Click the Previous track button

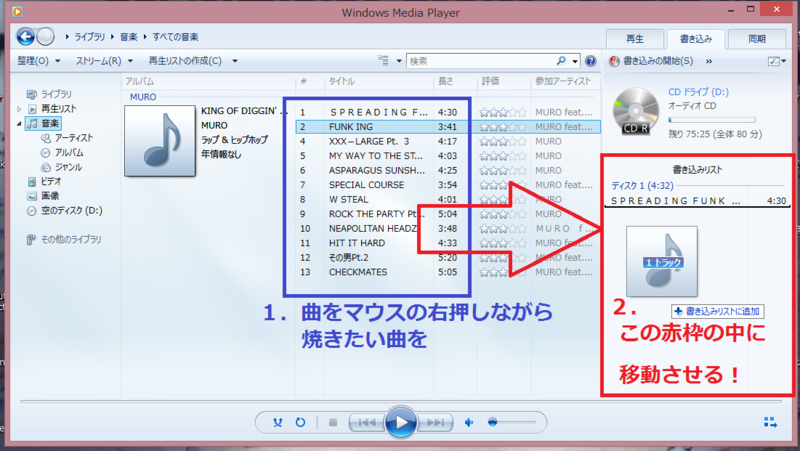367,422
